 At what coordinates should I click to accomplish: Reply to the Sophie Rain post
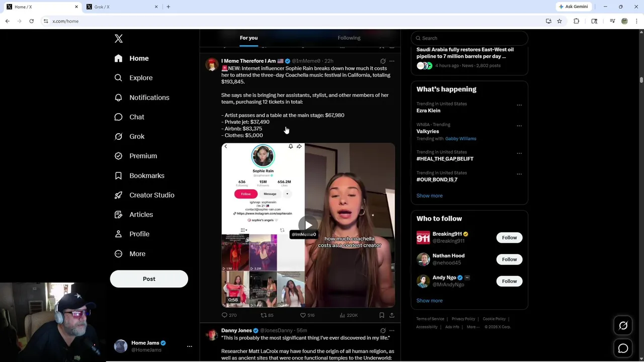(229, 315)
